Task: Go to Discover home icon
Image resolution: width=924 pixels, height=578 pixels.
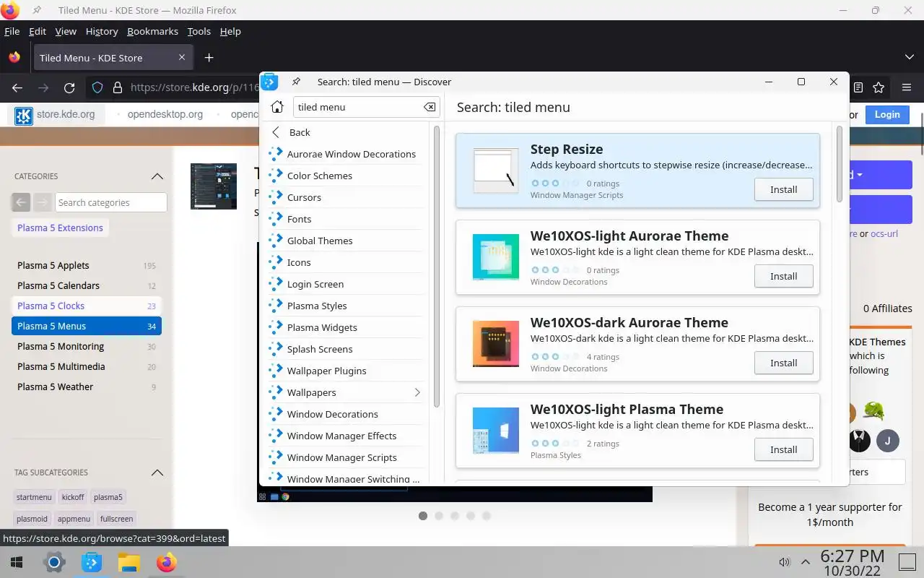Action: pyautogui.click(x=277, y=107)
